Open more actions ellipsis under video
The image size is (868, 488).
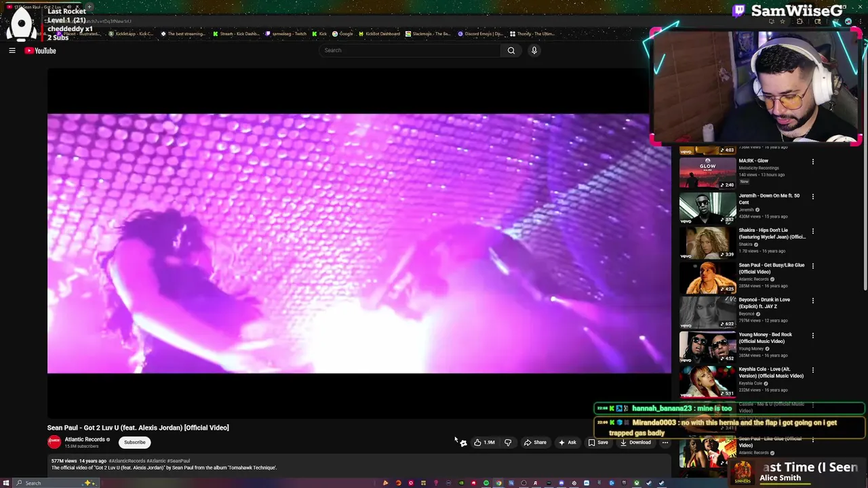pos(665,443)
